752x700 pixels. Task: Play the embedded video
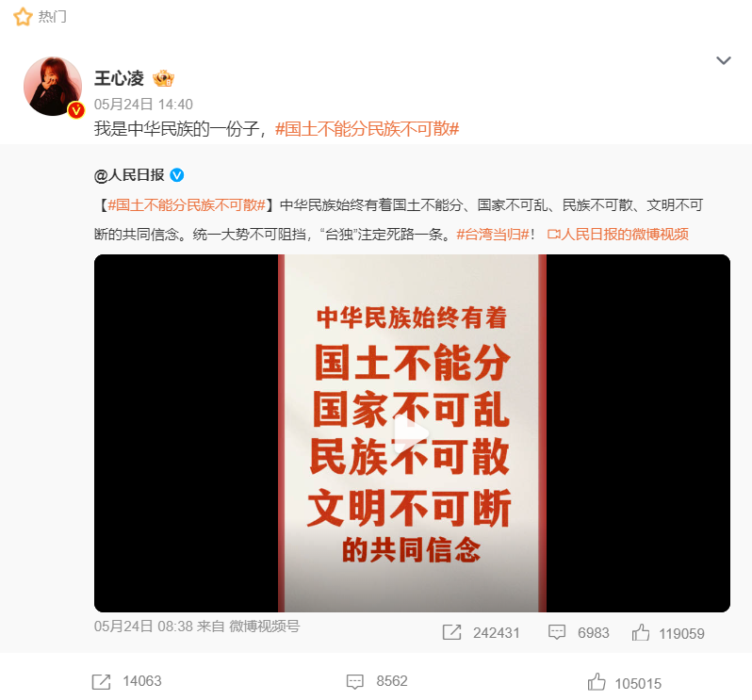pyautogui.click(x=412, y=433)
